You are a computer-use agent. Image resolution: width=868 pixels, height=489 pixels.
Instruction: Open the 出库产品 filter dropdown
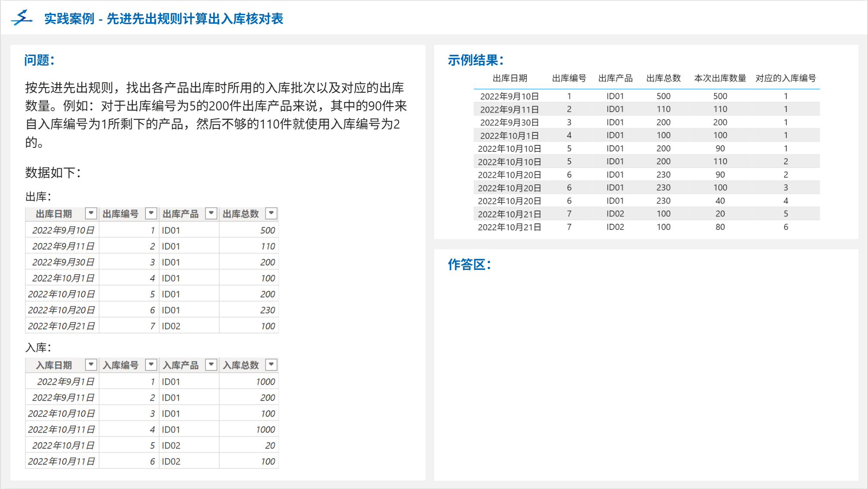click(211, 213)
